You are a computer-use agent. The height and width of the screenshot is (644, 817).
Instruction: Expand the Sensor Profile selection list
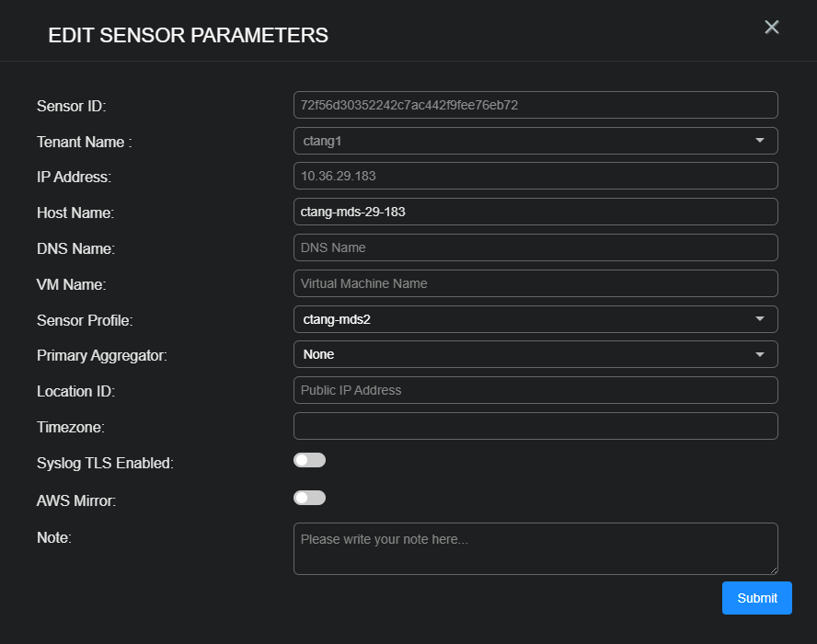(761, 318)
